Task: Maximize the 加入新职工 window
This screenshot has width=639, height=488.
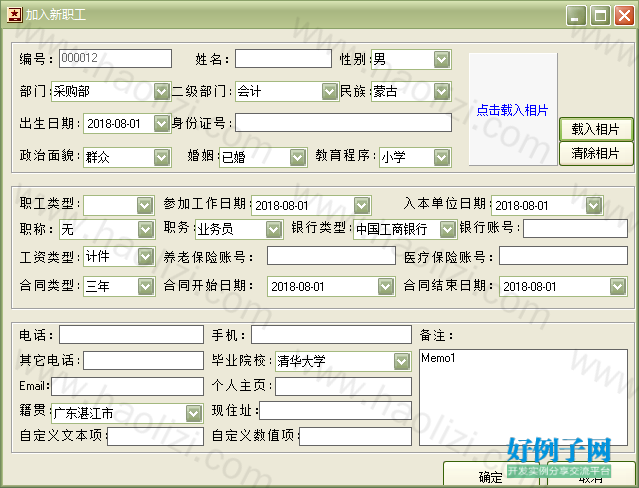Action: pos(600,15)
